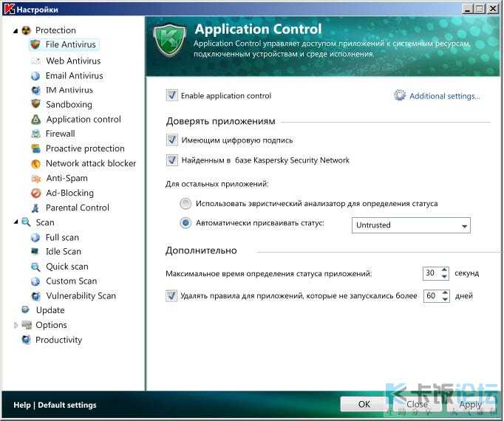Open Email Antivirus settings
The height and width of the screenshot is (421, 504).
pyautogui.click(x=74, y=76)
